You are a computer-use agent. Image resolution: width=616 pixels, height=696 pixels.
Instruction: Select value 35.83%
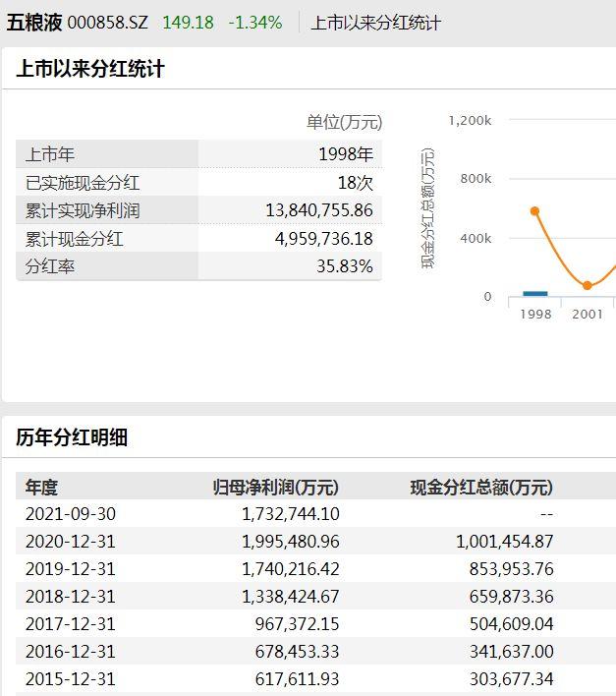click(345, 266)
